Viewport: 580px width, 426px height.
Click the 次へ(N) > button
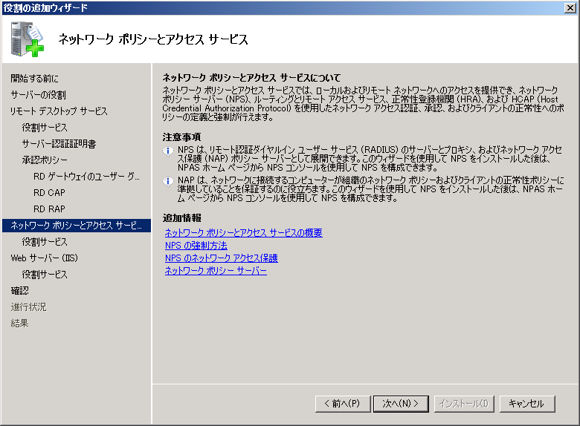[401, 403]
